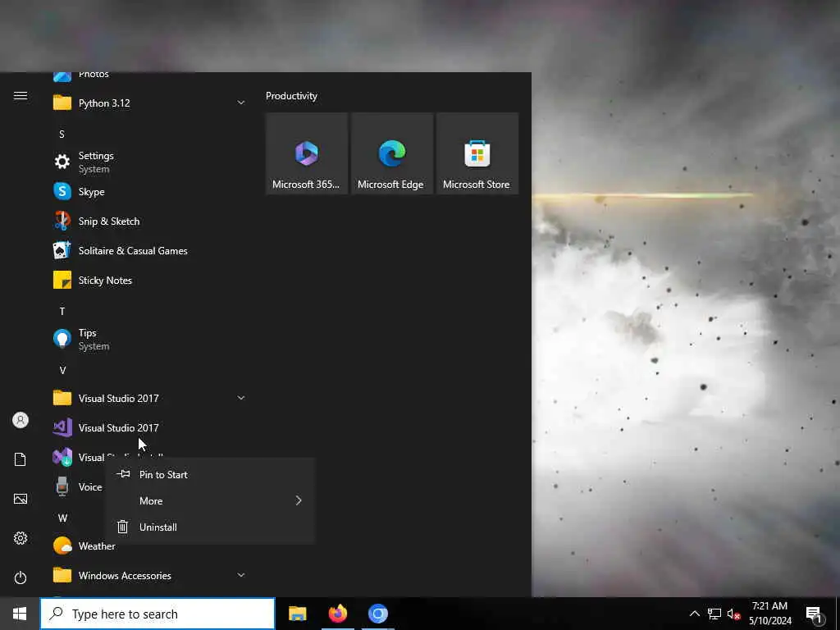
Task: Expand Visual Studio 2017 folder chevron
Action: click(241, 398)
